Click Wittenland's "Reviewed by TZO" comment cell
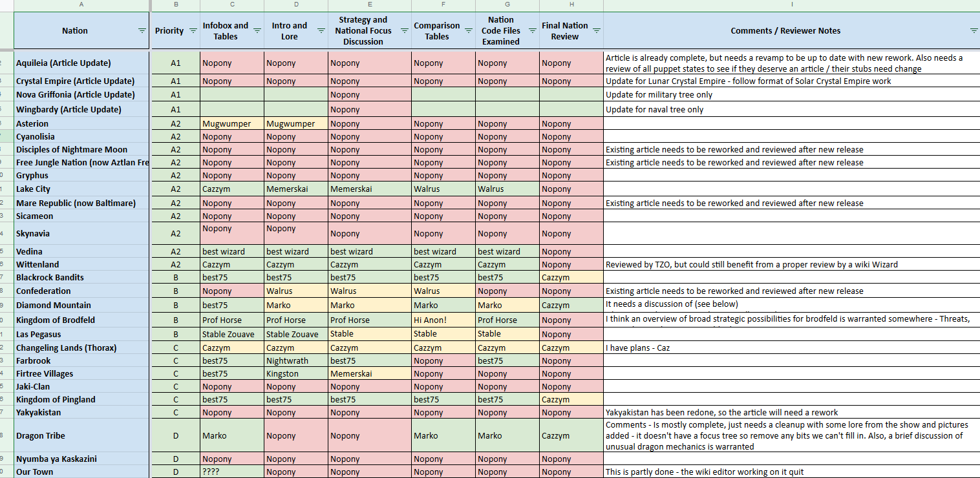Viewport: 980px width, 478px height. [x=792, y=265]
